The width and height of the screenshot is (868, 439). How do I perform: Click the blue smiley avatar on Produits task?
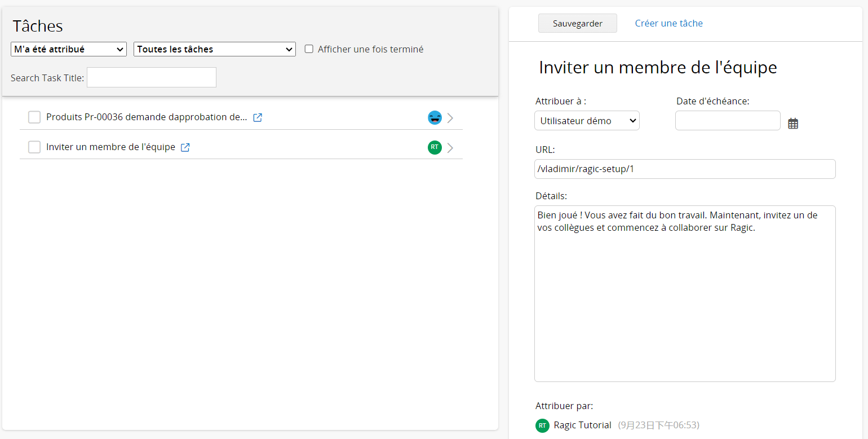click(435, 118)
